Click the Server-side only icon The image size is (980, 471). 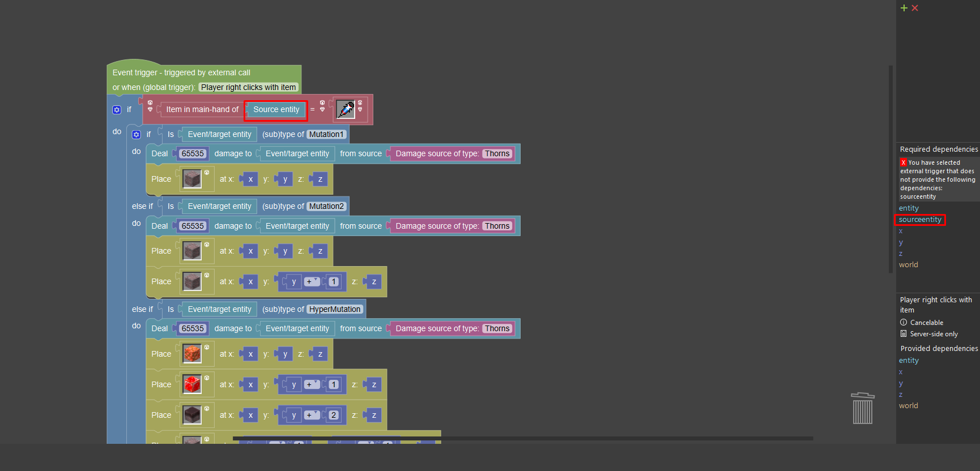coord(904,334)
